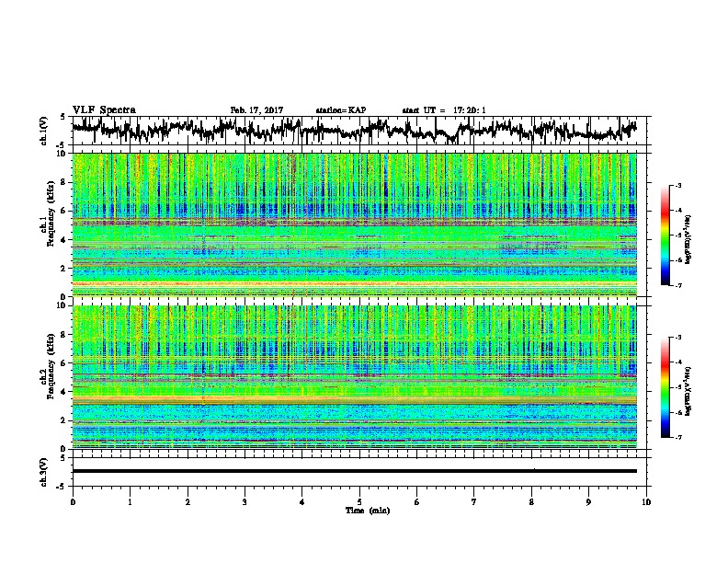Click time axis tick label '7'
Image resolution: width=728 pixels, height=563 pixels.
coord(474,502)
